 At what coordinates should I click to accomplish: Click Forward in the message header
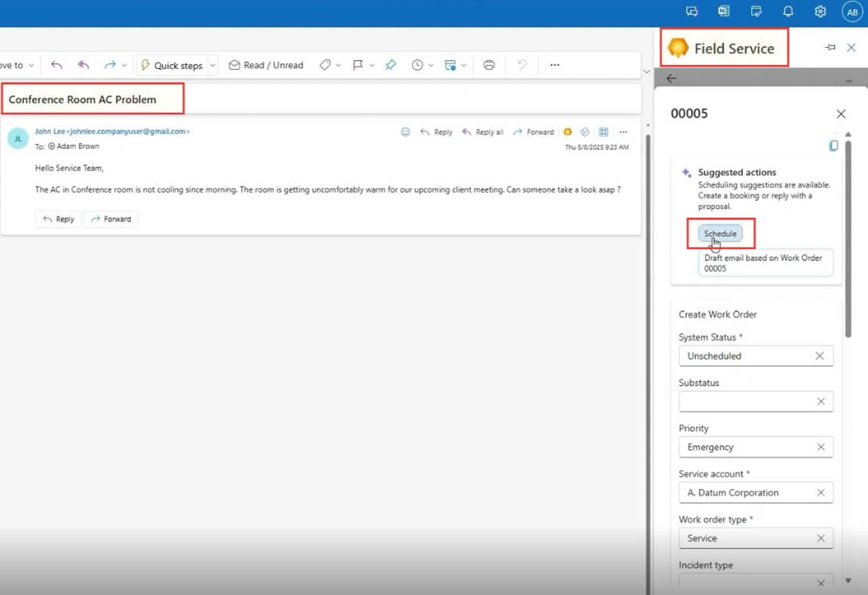click(x=533, y=132)
